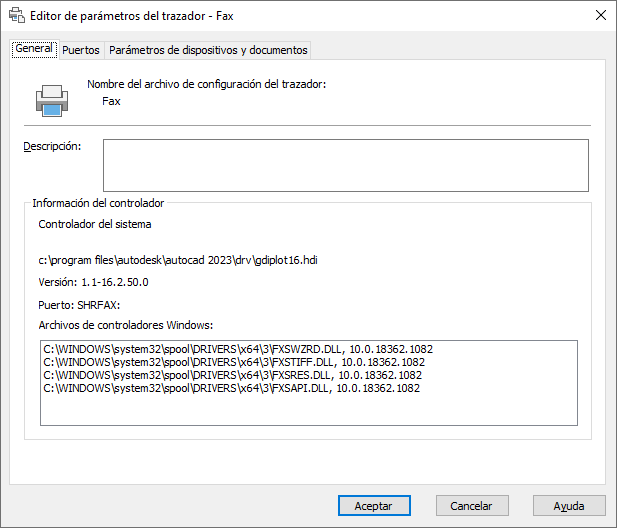Select the FXSTIFF.DLL driver file entry

coord(235,362)
